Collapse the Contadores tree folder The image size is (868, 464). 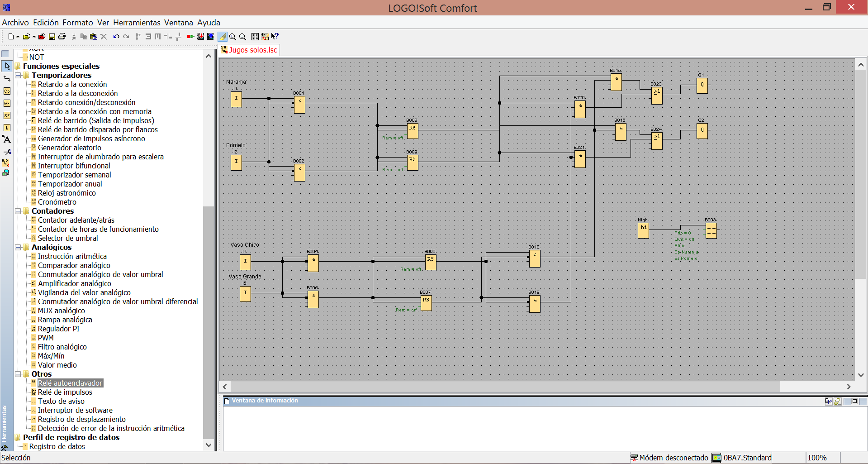point(18,211)
